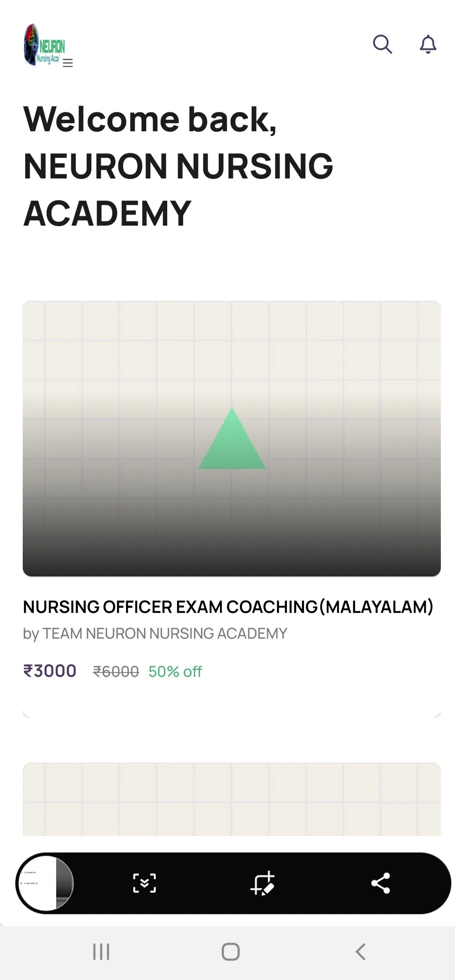Tap the Android home button
455x980 pixels.
tap(231, 952)
